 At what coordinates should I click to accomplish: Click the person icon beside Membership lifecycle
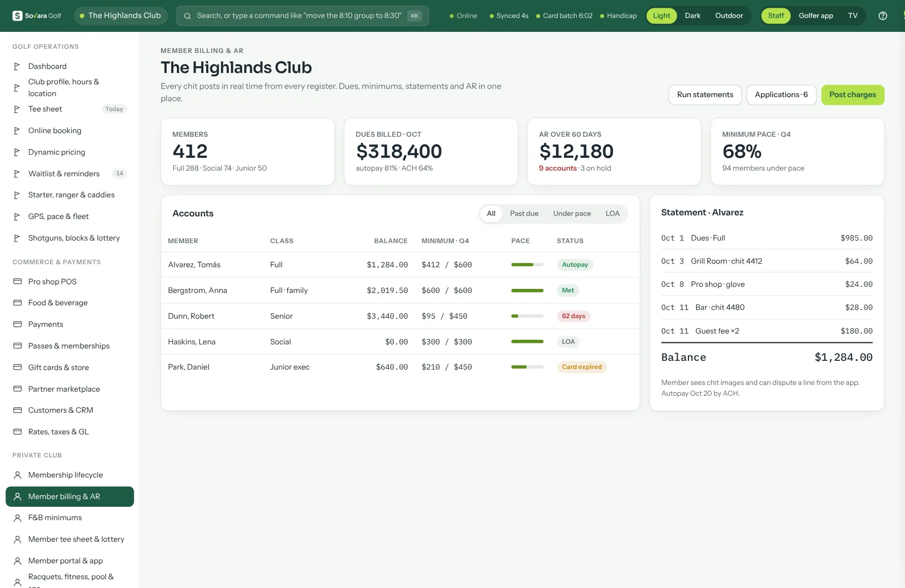(17, 475)
